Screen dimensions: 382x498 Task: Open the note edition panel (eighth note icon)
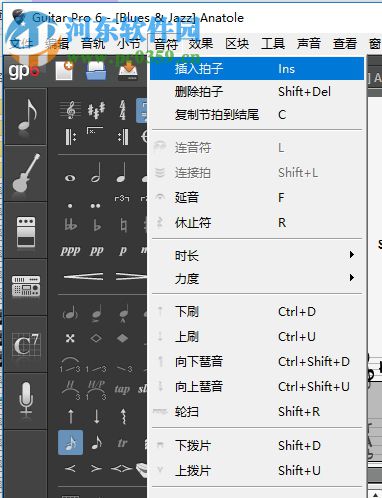point(26,117)
